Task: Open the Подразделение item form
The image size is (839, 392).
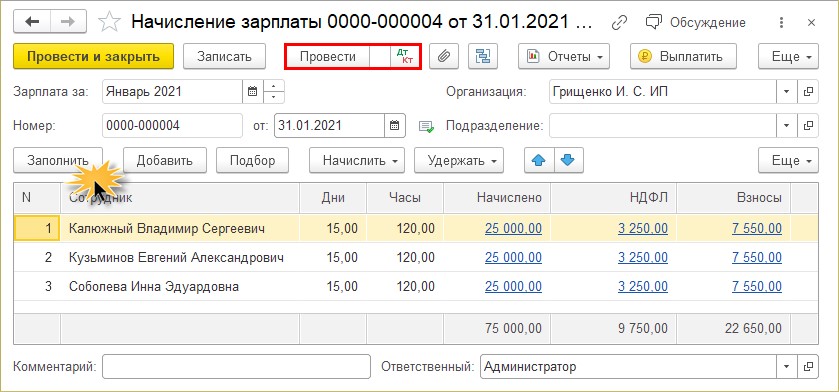Action: click(808, 126)
